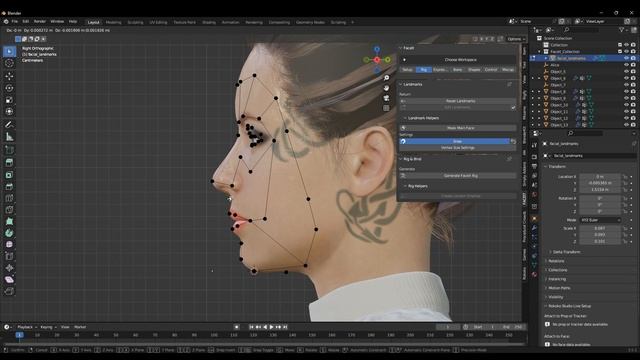Open the Faceit Bake tab
The width and height of the screenshot is (640, 360).
pyautogui.click(x=457, y=70)
